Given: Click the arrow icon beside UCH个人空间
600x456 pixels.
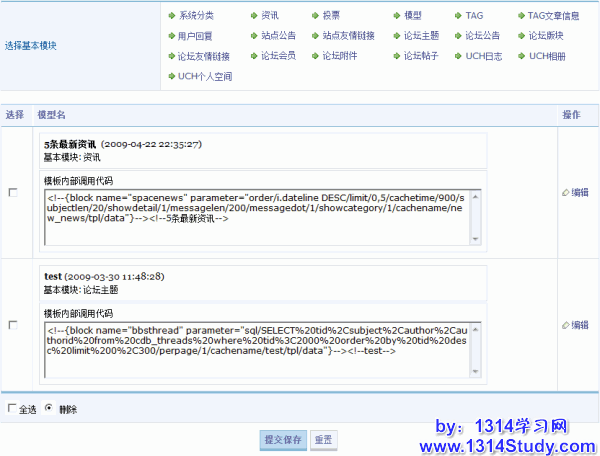Looking at the screenshot, I should pos(171,76).
